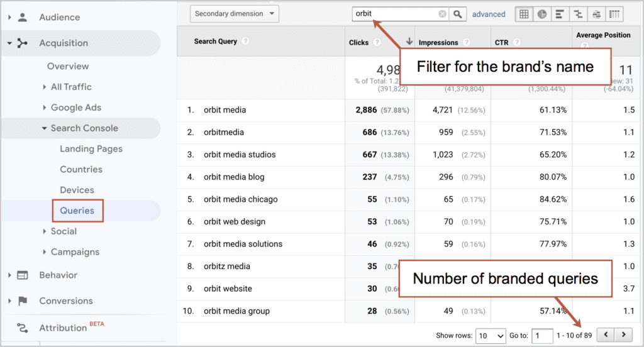644x347 pixels.
Task: Select 'orbitz media' query
Action: [x=226, y=266]
